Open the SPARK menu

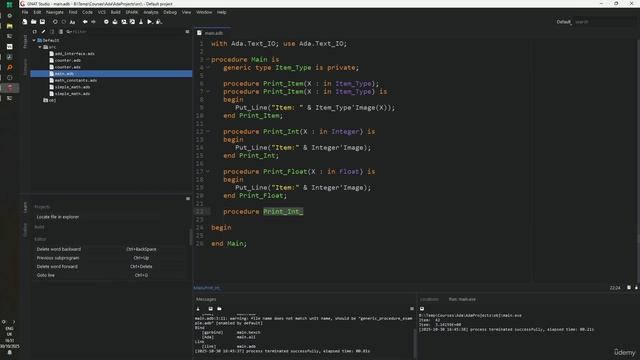pyautogui.click(x=131, y=12)
